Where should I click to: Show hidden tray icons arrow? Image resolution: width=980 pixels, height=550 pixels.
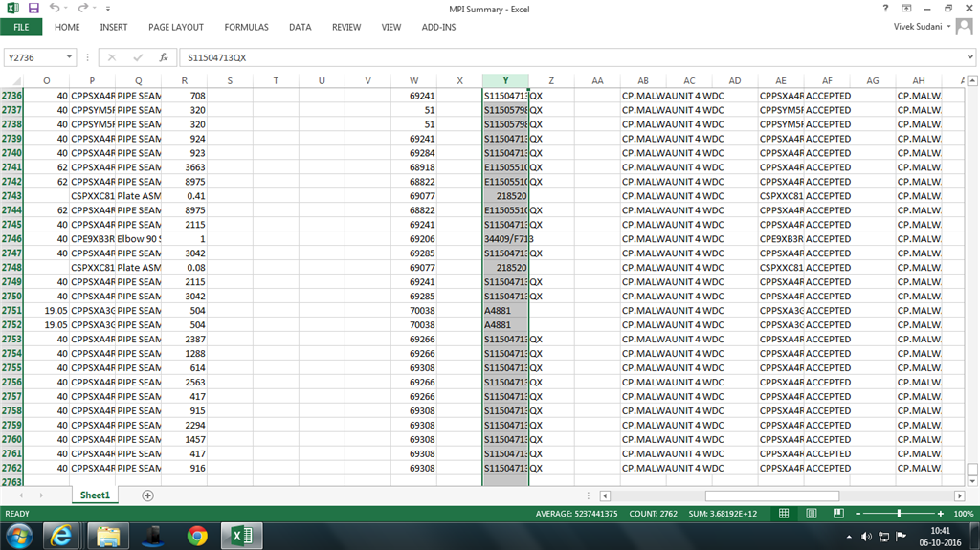point(849,537)
